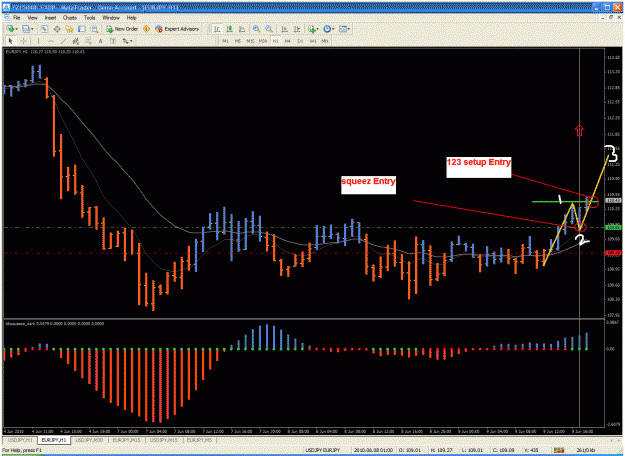Screen dimensions: 625x456
Task: Select the active H1 timeframe button
Action: coord(275,41)
